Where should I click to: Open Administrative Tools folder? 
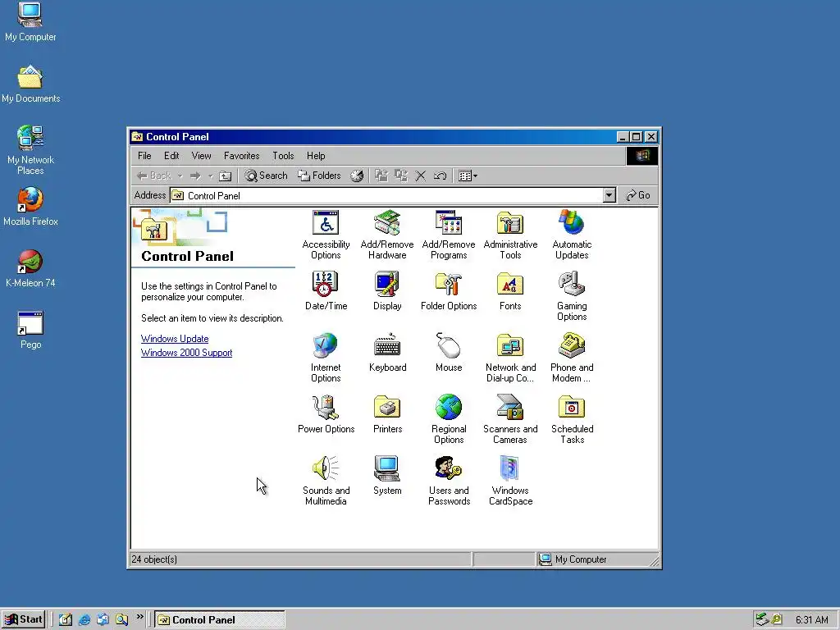[x=510, y=234]
